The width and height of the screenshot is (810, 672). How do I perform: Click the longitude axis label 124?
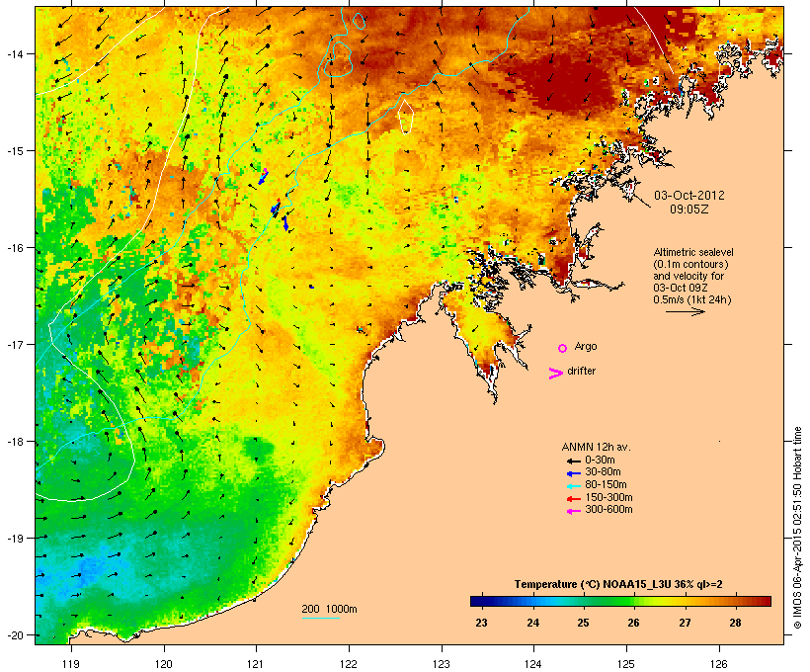(x=533, y=664)
